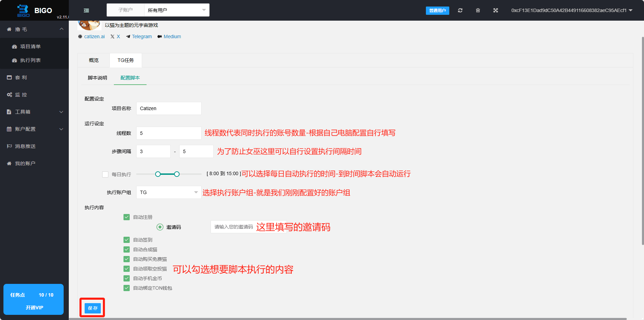The width and height of the screenshot is (644, 320).
Task: Collapse the 撸毛 sidebar section chevron
Action: (x=62, y=29)
